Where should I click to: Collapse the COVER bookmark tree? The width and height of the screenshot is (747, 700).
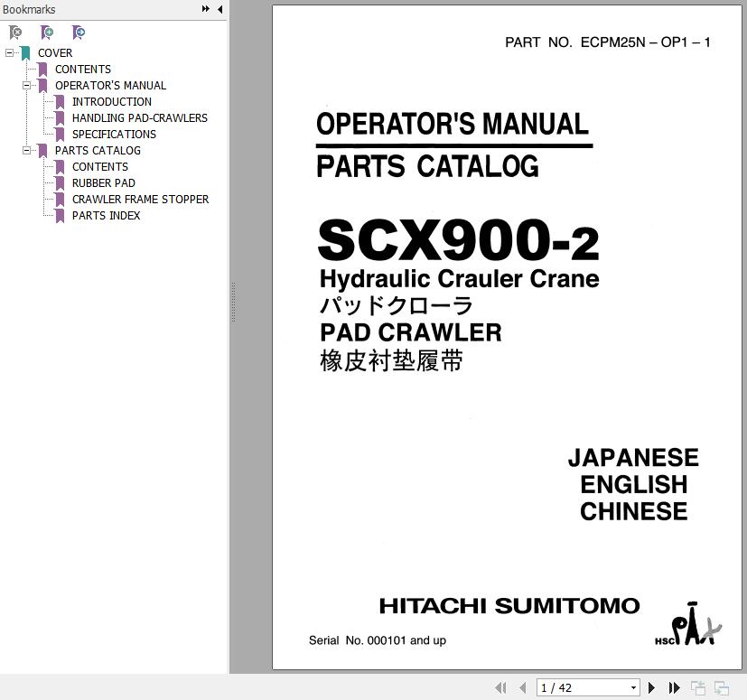[9, 53]
